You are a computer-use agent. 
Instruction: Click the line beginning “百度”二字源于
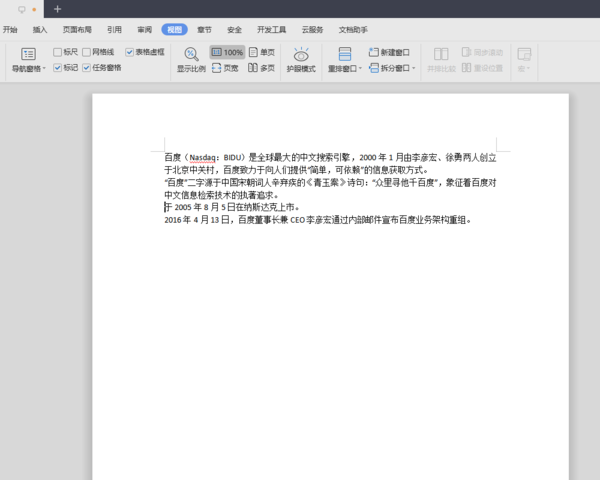point(330,183)
